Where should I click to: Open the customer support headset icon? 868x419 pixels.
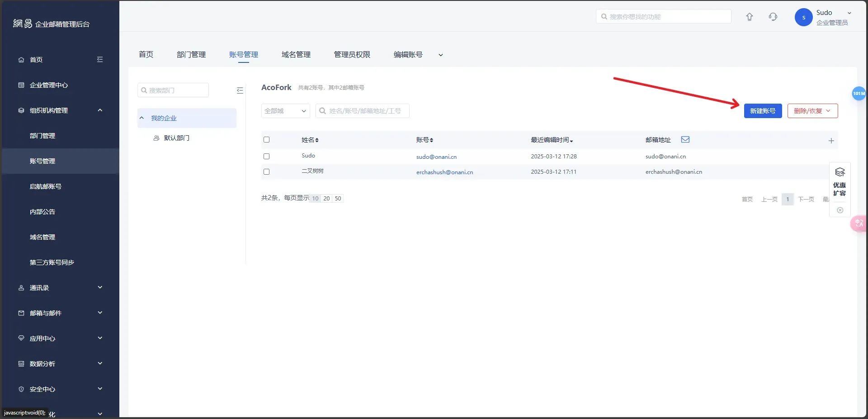[x=773, y=17]
